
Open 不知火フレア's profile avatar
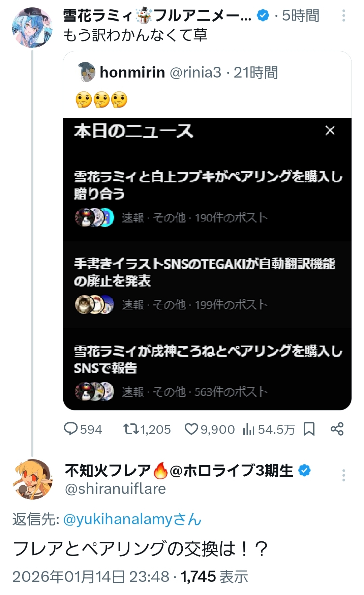(32, 479)
